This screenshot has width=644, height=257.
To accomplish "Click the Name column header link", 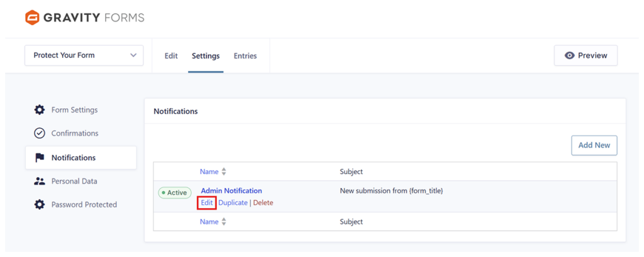I will (x=209, y=172).
